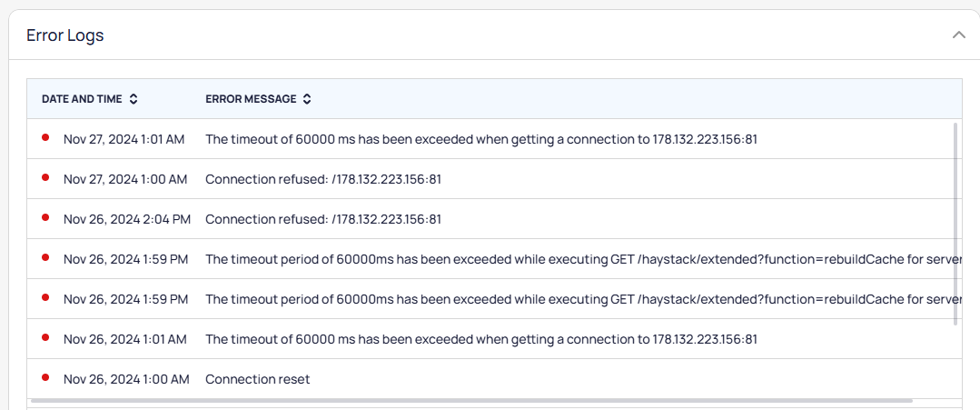Click red status dot for Nov 27 1:01 AM
Viewport: 980px width, 410px height.
(x=45, y=137)
